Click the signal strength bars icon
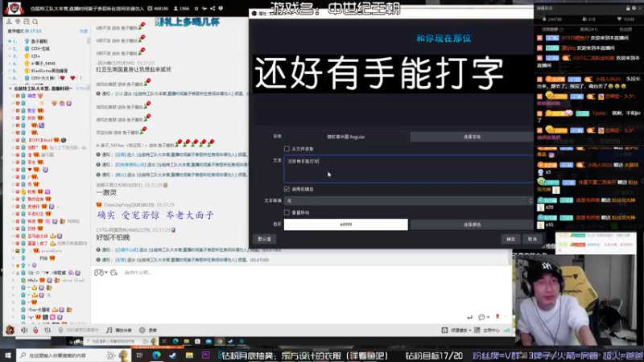The image size is (644, 362). pos(506,330)
